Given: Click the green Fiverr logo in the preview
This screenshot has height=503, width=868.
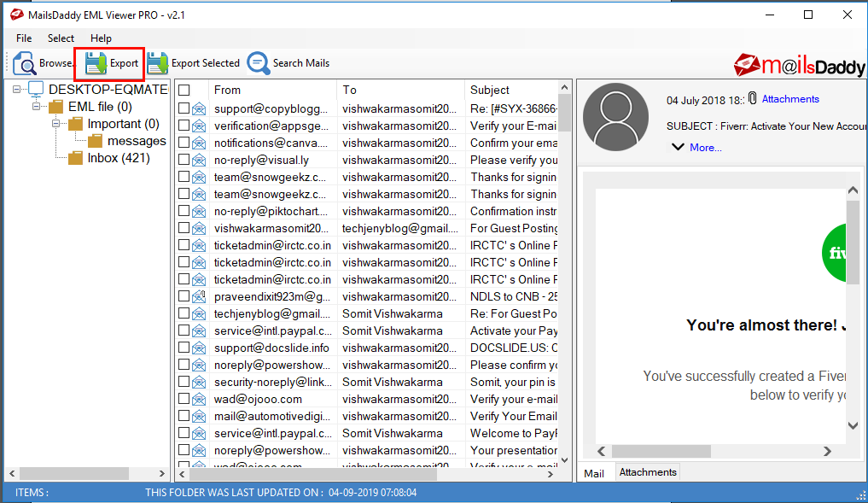Looking at the screenshot, I should 834,253.
